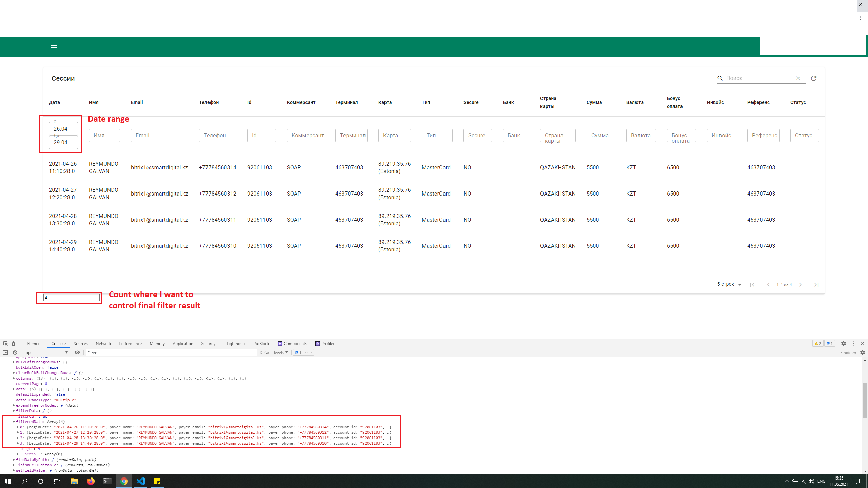The height and width of the screenshot is (488, 868).
Task: Clear the Поиск search field with the X
Action: 798,78
